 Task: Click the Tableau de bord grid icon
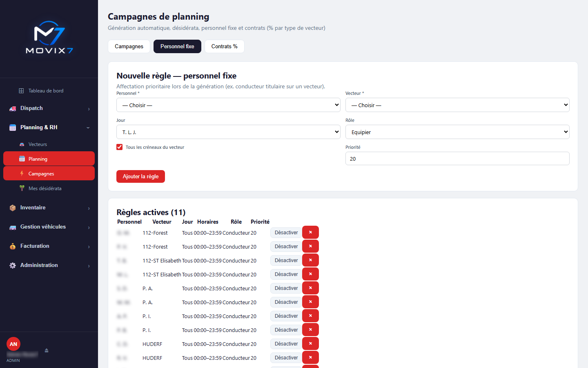coord(21,91)
